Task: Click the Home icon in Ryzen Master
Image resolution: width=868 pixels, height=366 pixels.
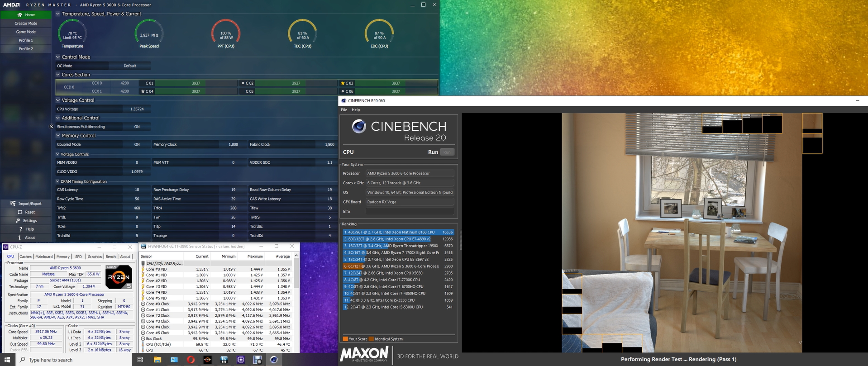Action: [x=20, y=15]
